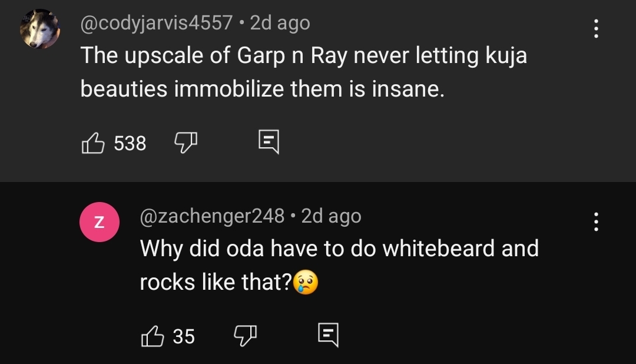Open reply icon on Garp n Ray comment
The image size is (636, 364).
pos(269,141)
